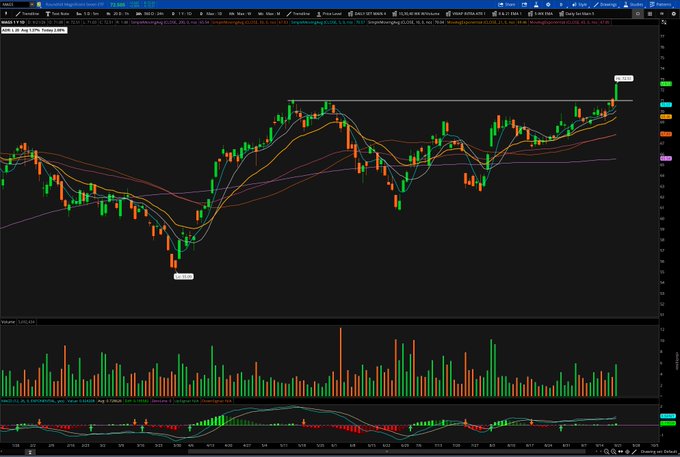Click the toolbar icon between grid icon and gear
The height and width of the screenshot is (457, 680).
[x=662, y=13]
